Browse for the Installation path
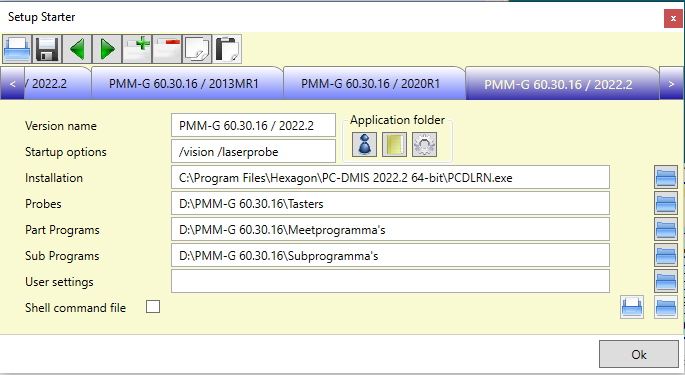Screen dimensions: 685x375 click(666, 177)
